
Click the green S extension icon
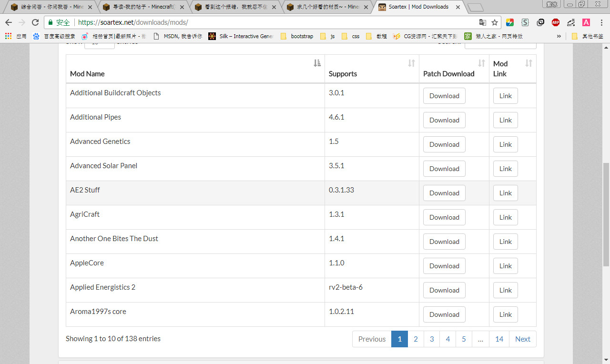tap(525, 22)
